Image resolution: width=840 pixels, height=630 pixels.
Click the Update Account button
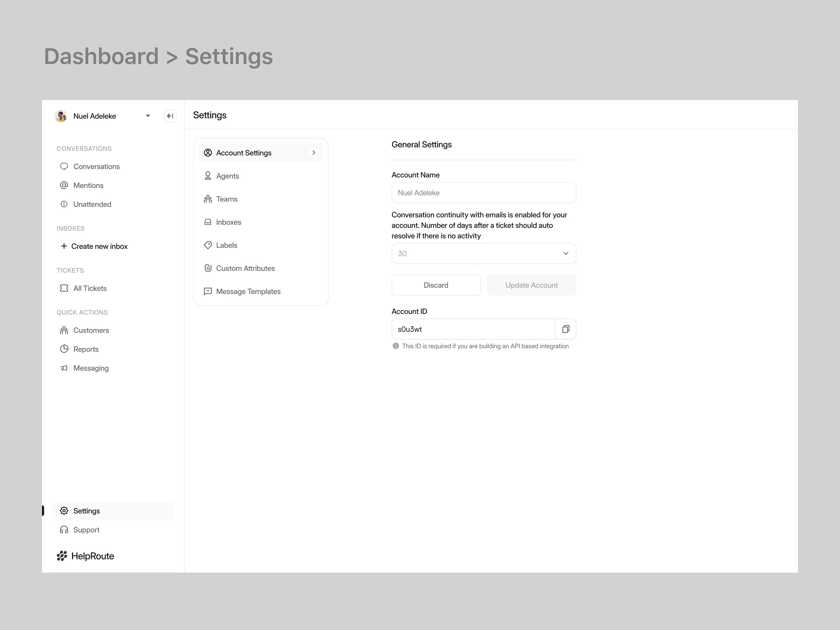tap(531, 285)
